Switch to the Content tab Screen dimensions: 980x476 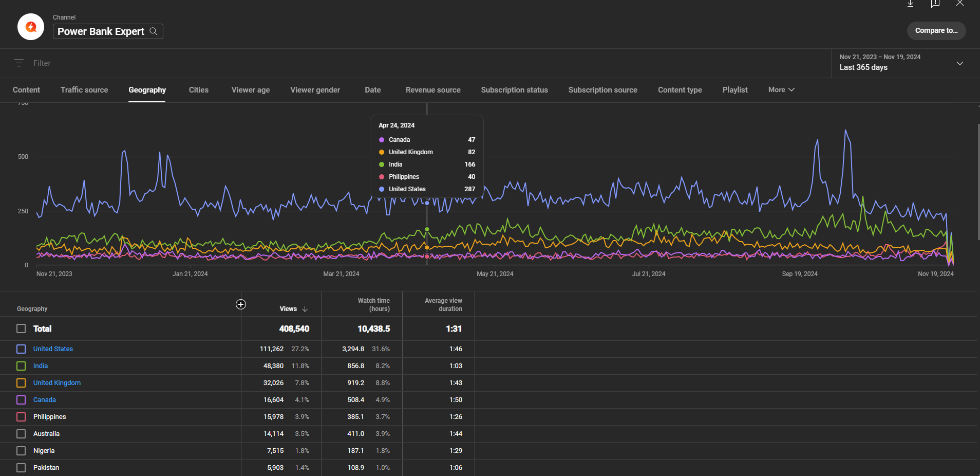point(26,90)
